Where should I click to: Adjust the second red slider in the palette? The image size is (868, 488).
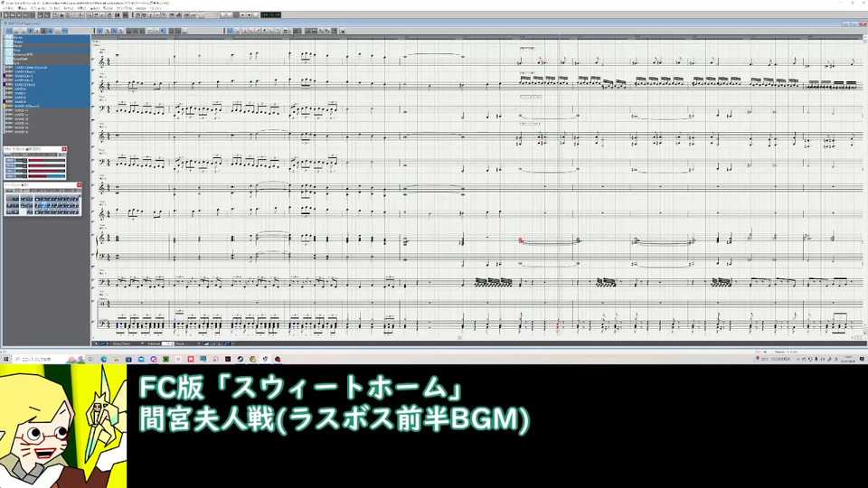click(x=47, y=166)
